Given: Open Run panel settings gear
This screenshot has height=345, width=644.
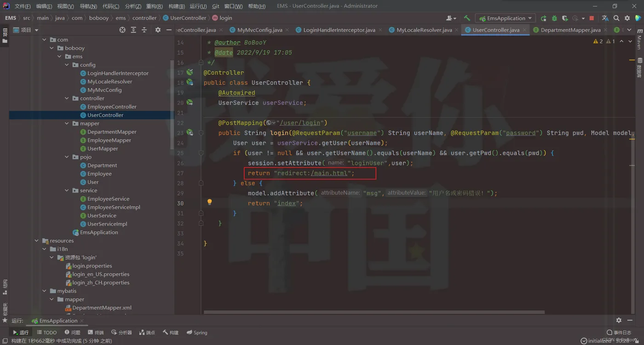Looking at the screenshot, I should pos(619,320).
